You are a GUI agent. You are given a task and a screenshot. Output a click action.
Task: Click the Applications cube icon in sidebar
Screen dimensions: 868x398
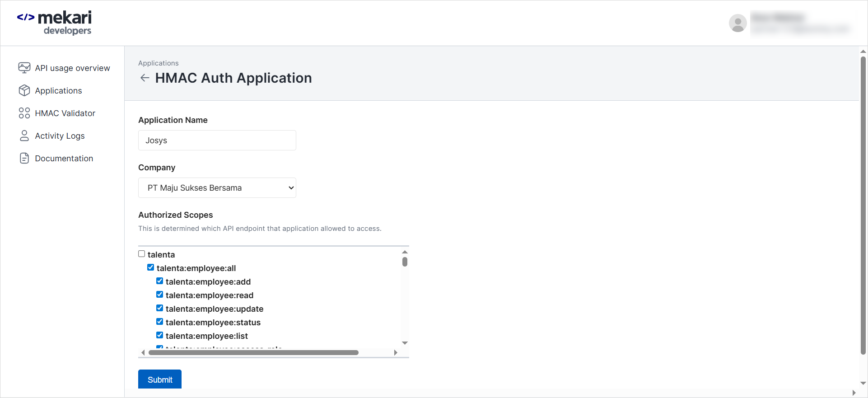[x=24, y=90]
